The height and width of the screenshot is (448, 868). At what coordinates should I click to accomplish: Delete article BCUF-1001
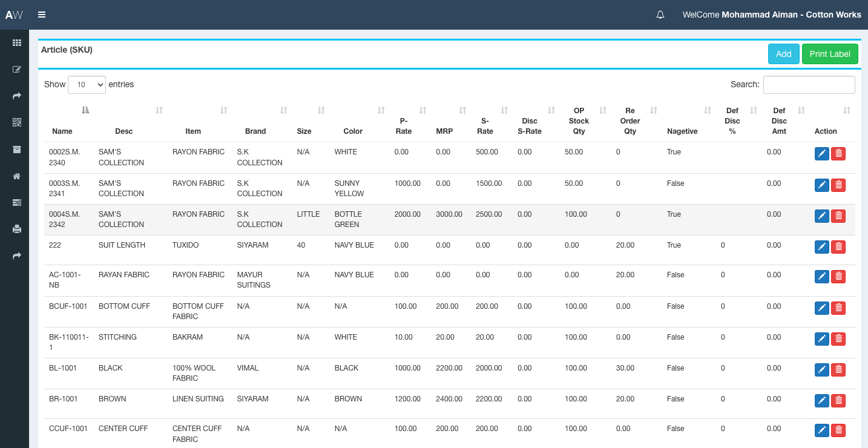838,308
